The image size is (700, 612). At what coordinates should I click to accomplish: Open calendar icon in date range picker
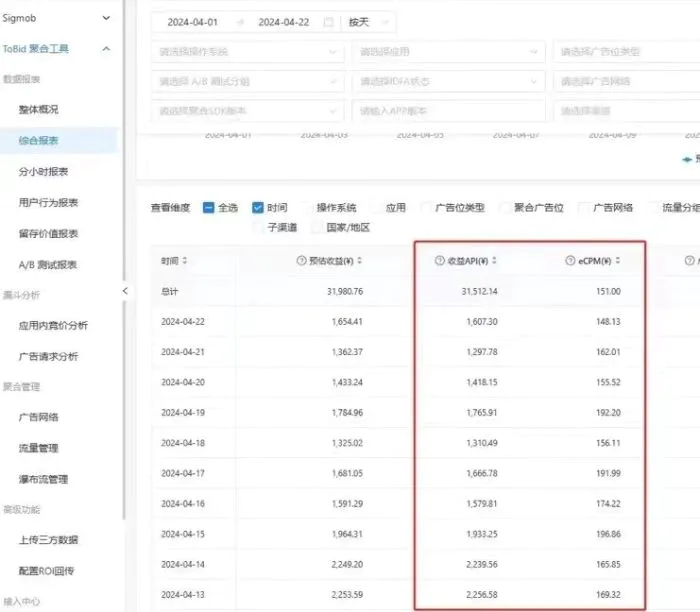328,22
